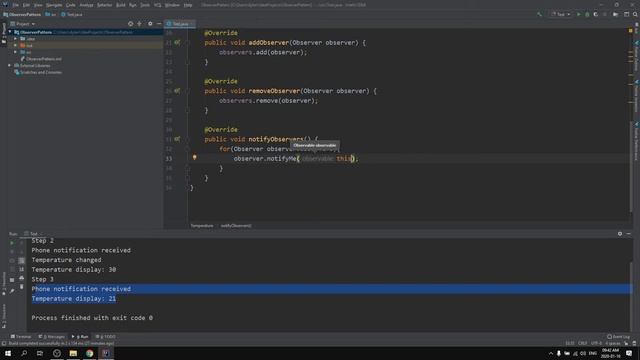Image resolution: width=640 pixels, height=360 pixels.
Task: Hide the Run panel with minus icon
Action: pos(629,234)
